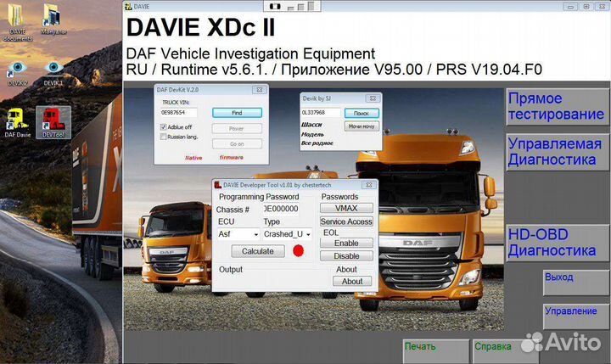Viewport: 611px width, 364px height.
Task: Click the Справка button in DAVIE
Action: 506,350
